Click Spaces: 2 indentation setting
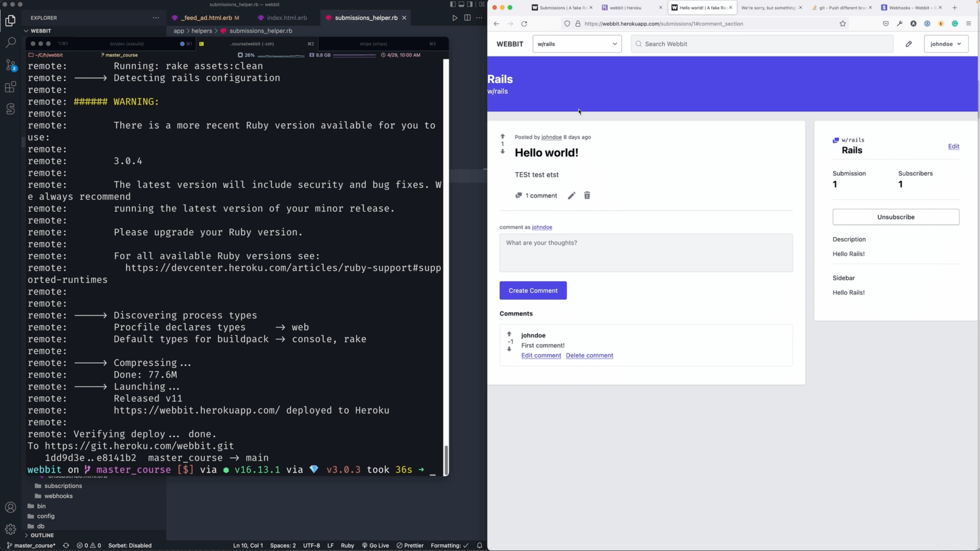The width and height of the screenshot is (980, 551). tap(283, 545)
